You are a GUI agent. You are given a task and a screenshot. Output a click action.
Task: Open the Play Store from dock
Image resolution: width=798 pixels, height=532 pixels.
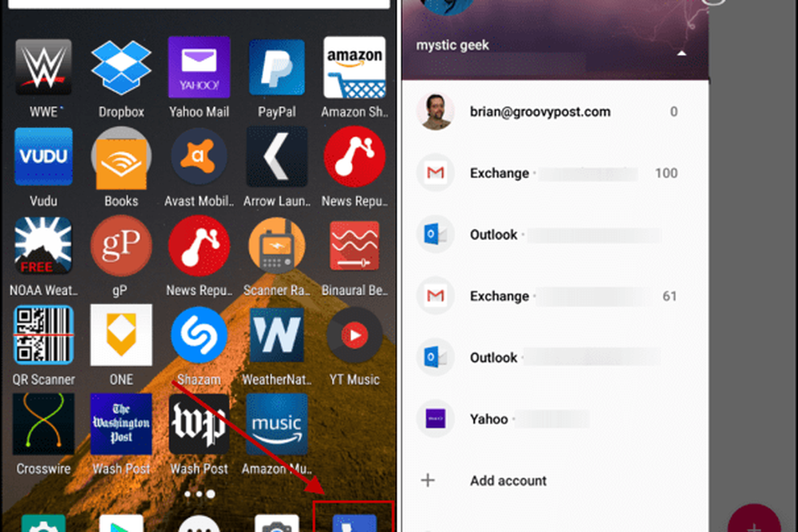[x=121, y=523]
